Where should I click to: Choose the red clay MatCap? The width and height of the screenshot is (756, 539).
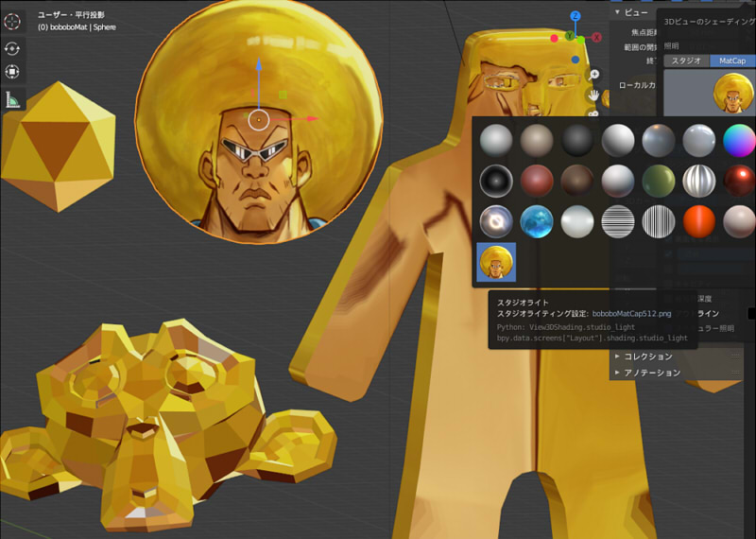537,181
